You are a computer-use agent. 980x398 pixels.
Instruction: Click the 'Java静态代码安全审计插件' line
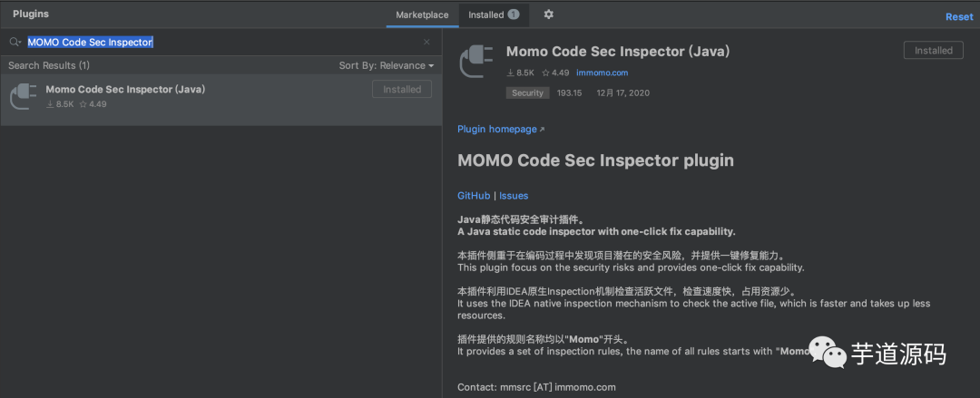pos(521,220)
